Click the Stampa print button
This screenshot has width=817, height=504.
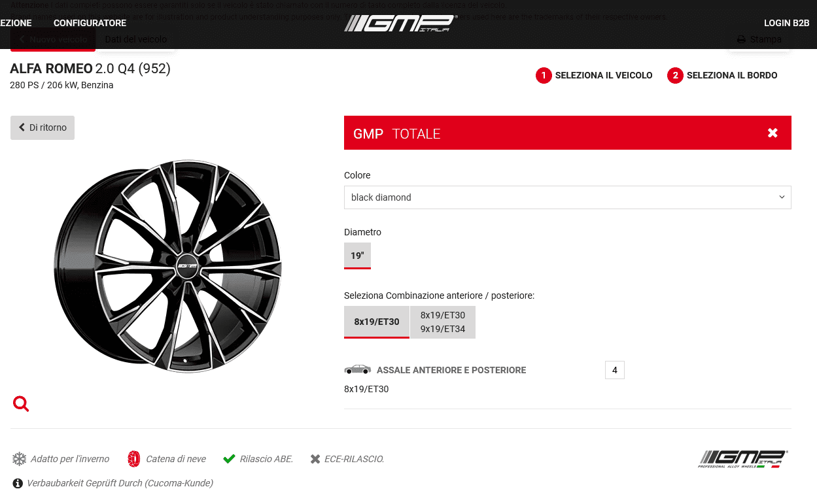point(759,39)
